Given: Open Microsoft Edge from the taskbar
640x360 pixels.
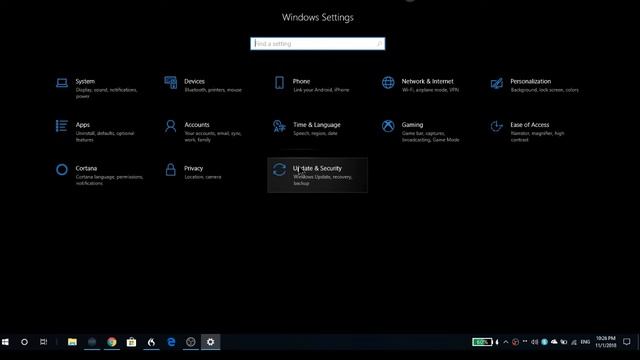Looking at the screenshot, I should 171,342.
